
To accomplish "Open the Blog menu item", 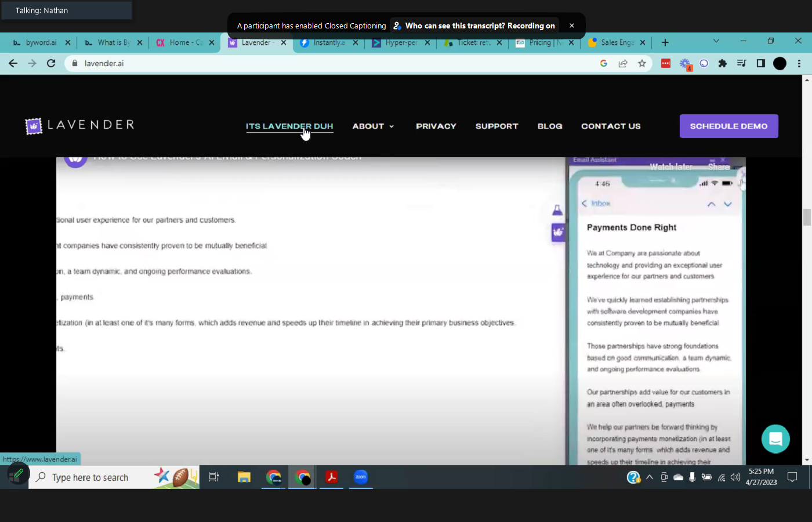I will tap(549, 126).
